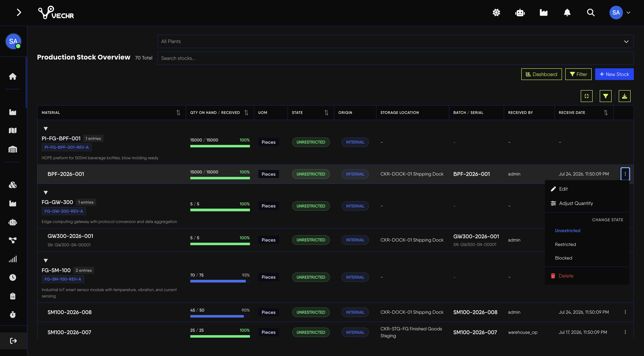Click INTERNAL badge in SM100-2026-007 row
The width and height of the screenshot is (644, 356).
(x=355, y=332)
